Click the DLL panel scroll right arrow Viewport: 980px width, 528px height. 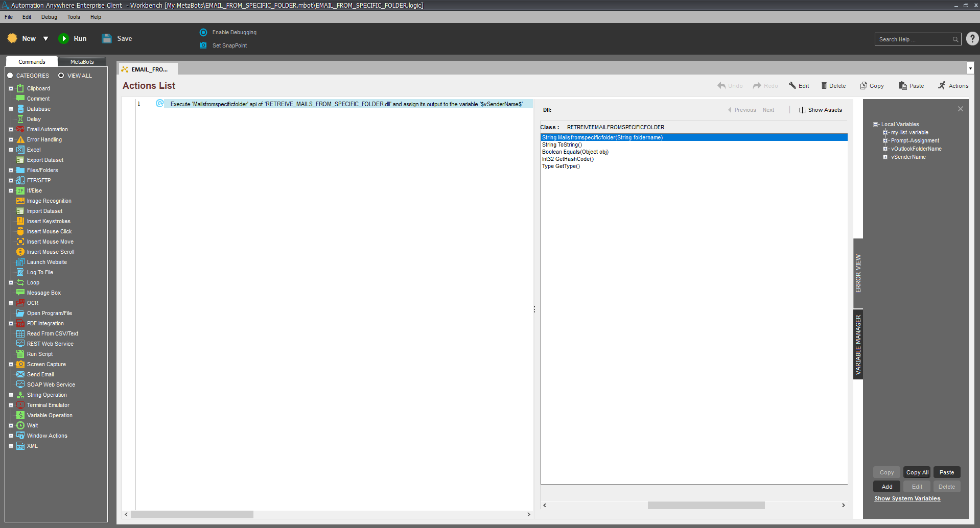[843, 505]
